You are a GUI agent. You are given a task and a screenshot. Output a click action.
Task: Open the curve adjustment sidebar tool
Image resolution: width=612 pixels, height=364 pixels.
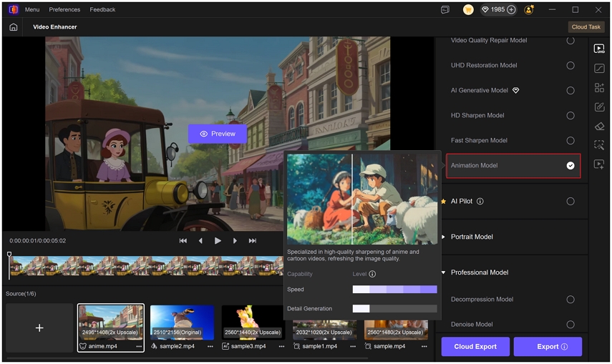(x=599, y=68)
